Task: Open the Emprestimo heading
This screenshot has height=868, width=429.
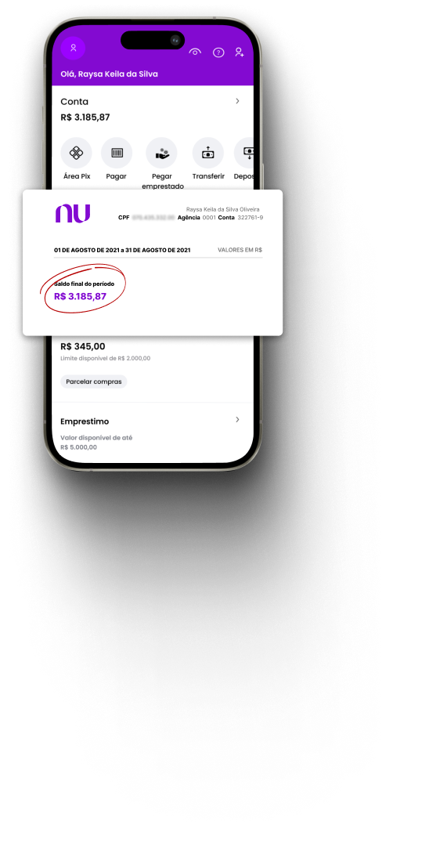Action: pyautogui.click(x=85, y=421)
